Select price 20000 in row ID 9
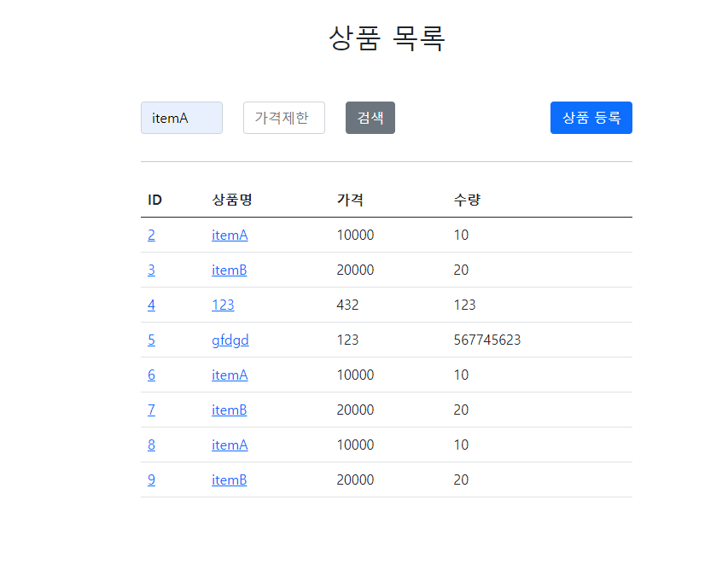The width and height of the screenshot is (728, 564). coord(355,480)
